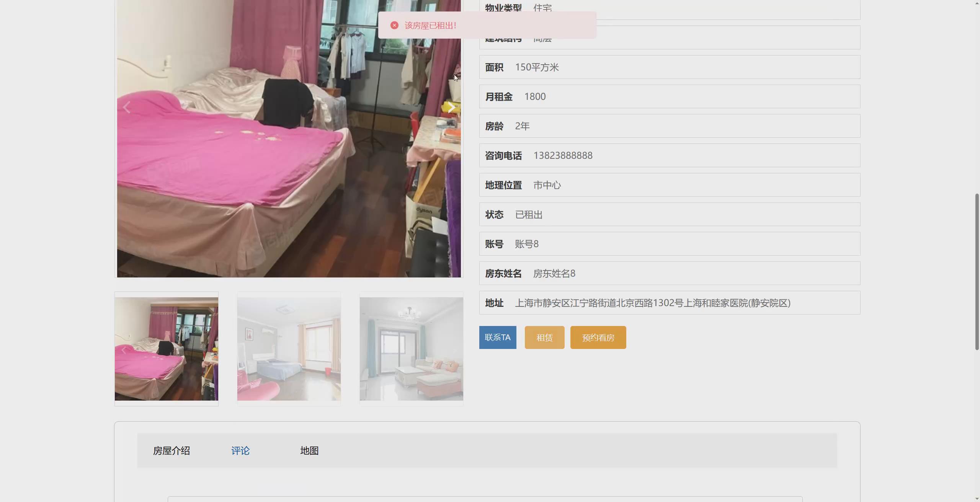Click the account value 账号8
The image size is (980, 502).
click(526, 244)
